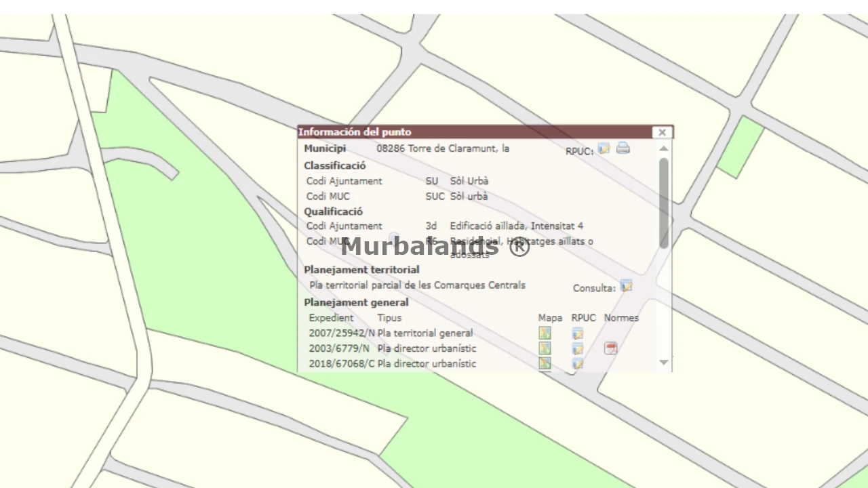This screenshot has height=488, width=868.
Task: Click the 'Sòl urbà' value next to SUC
Action: (x=469, y=197)
